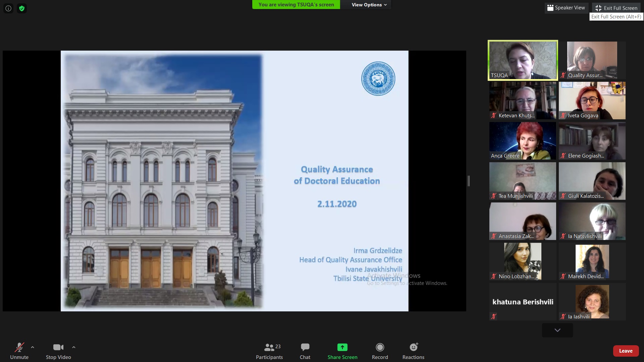Start recording the meeting
The height and width of the screenshot is (362, 644).
[380, 351]
